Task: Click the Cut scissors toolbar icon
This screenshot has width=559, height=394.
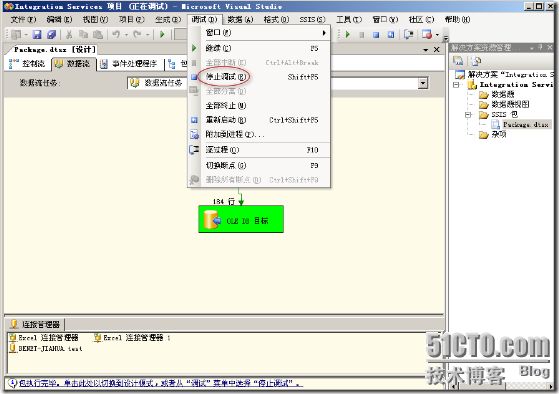Action: (69, 35)
